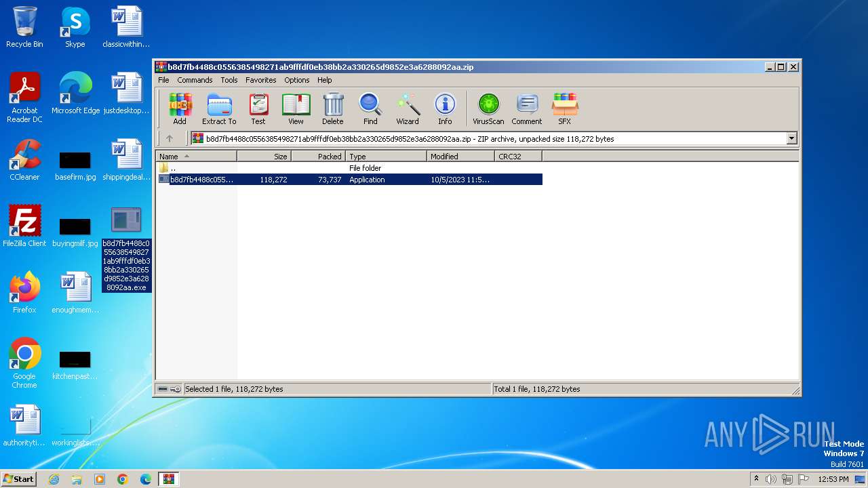Open the File menu
The image size is (868, 488).
(x=163, y=80)
